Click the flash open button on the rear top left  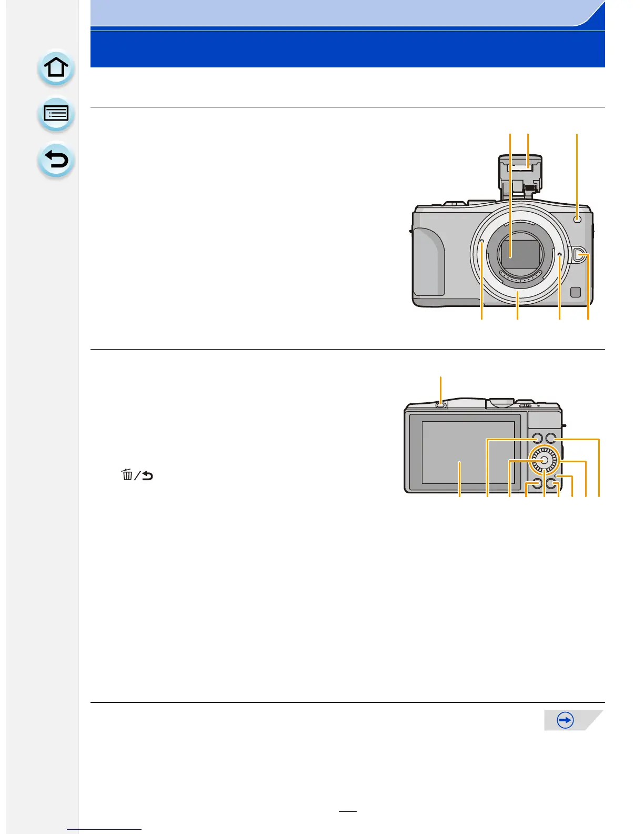point(441,405)
